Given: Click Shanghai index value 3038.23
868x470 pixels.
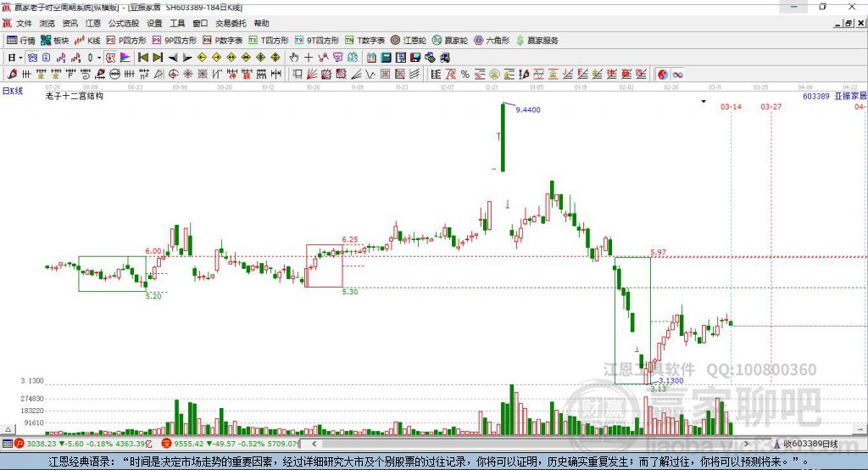Looking at the screenshot, I should click(42, 444).
